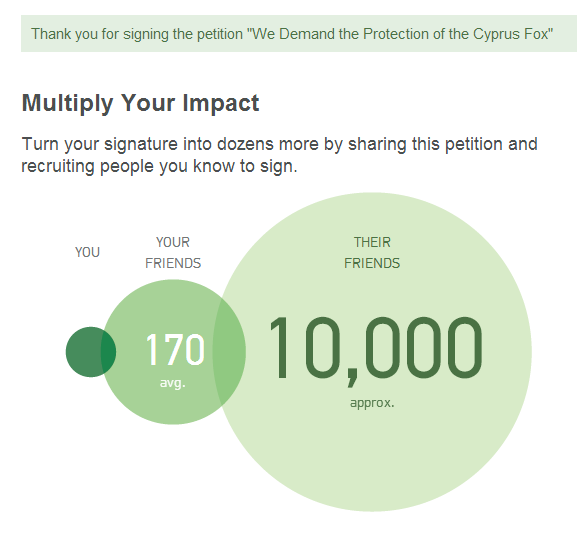The image size is (584, 537).
Task: Click the 170 number in the circle
Action: [x=175, y=349]
